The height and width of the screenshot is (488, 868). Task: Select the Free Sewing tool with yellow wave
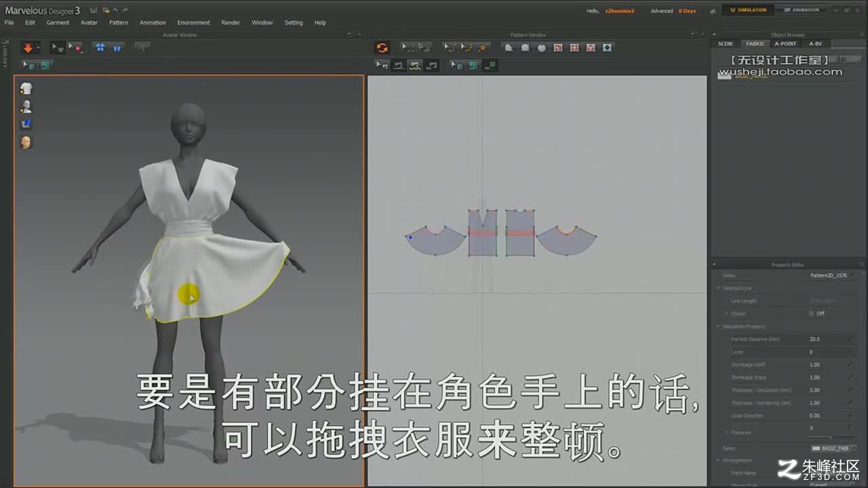(x=415, y=65)
